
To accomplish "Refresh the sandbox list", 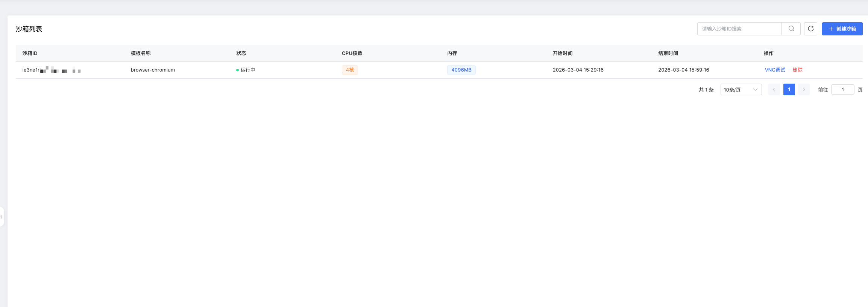I will pyautogui.click(x=810, y=29).
